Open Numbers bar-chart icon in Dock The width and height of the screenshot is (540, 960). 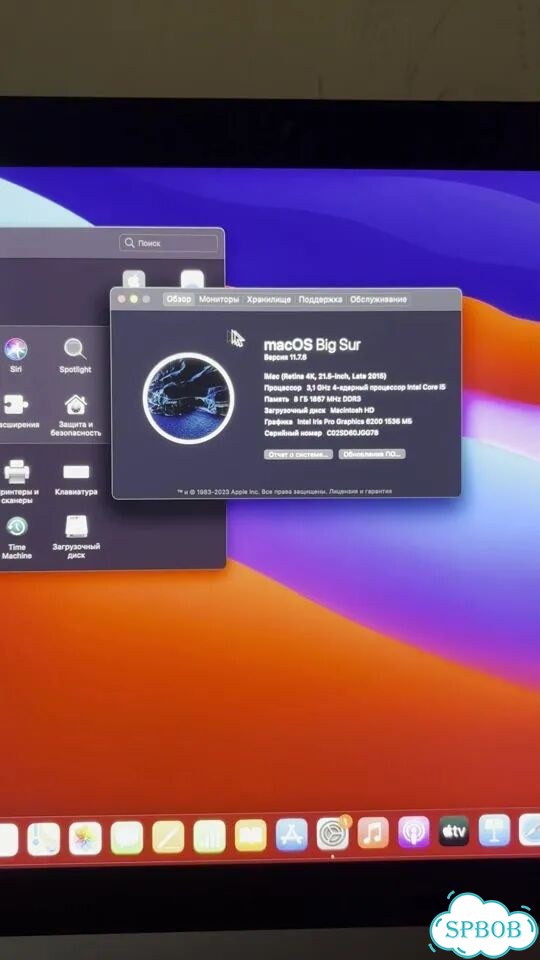coord(209,836)
